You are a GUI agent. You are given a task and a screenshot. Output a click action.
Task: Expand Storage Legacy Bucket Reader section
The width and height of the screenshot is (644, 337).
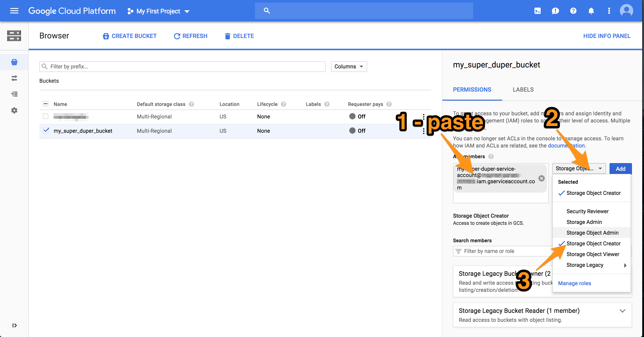622,311
